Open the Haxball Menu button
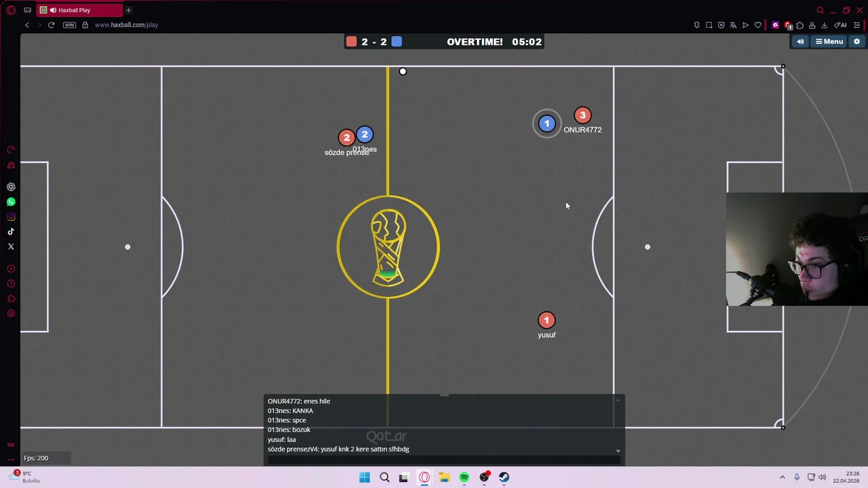This screenshot has width=868, height=488. [829, 41]
